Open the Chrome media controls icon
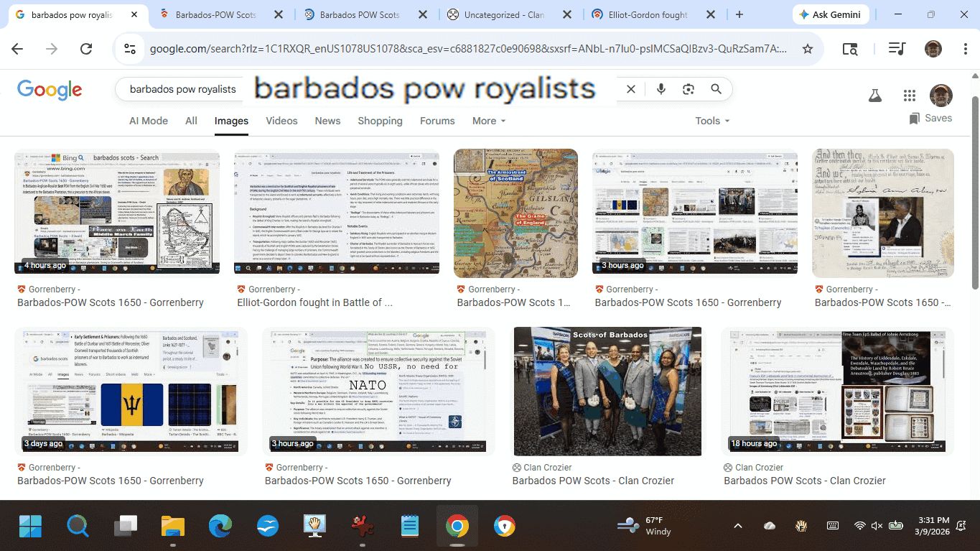Screen dimensions: 980x551 point(896,49)
